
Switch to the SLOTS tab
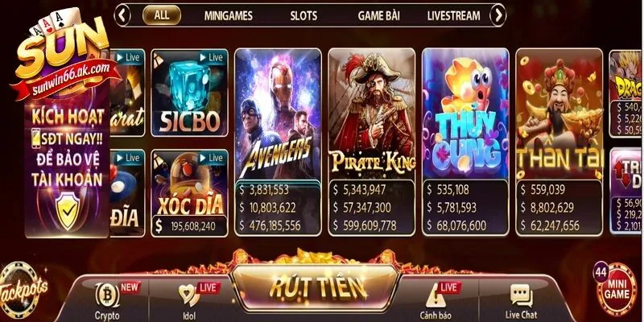click(x=303, y=16)
